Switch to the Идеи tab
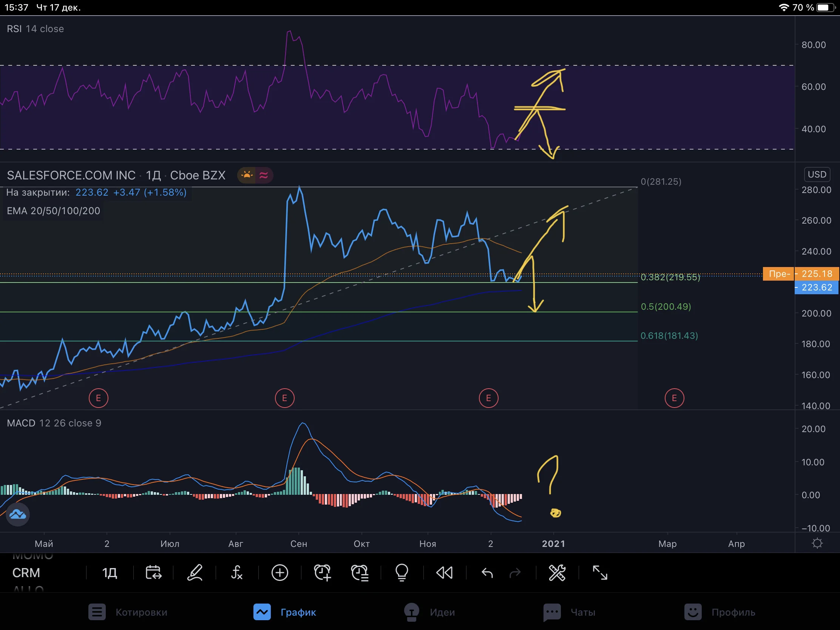Image resolution: width=840 pixels, height=630 pixels. [429, 612]
